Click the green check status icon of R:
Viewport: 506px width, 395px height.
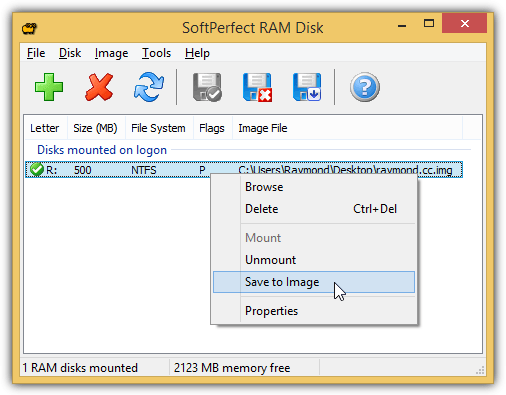point(37,169)
